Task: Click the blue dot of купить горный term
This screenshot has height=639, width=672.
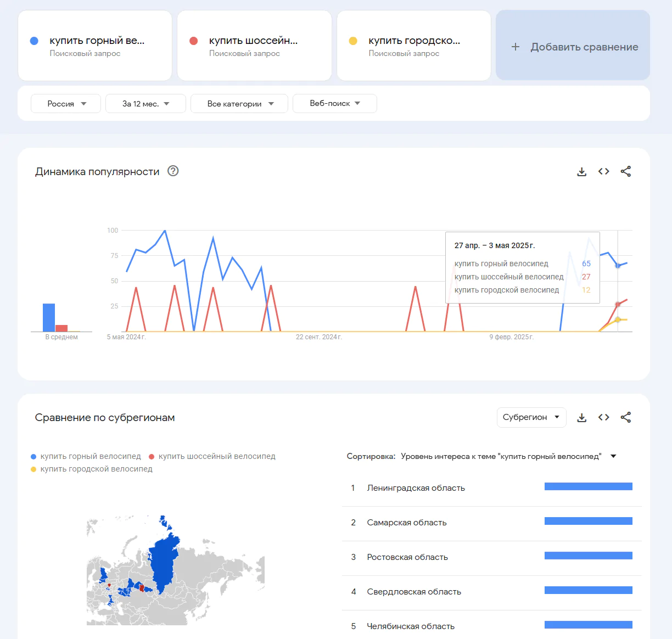Action: (34, 41)
